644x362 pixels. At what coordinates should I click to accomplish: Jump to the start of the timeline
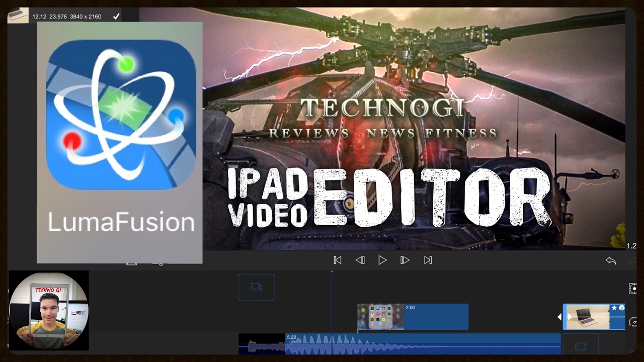338,260
